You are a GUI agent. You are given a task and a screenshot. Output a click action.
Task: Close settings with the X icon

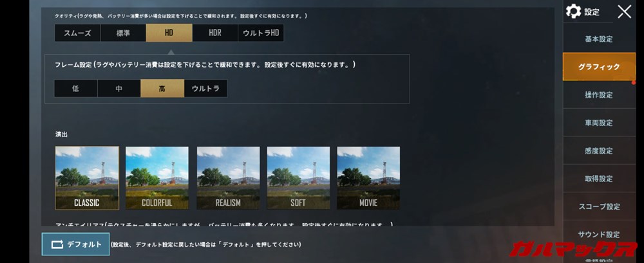[x=624, y=12]
